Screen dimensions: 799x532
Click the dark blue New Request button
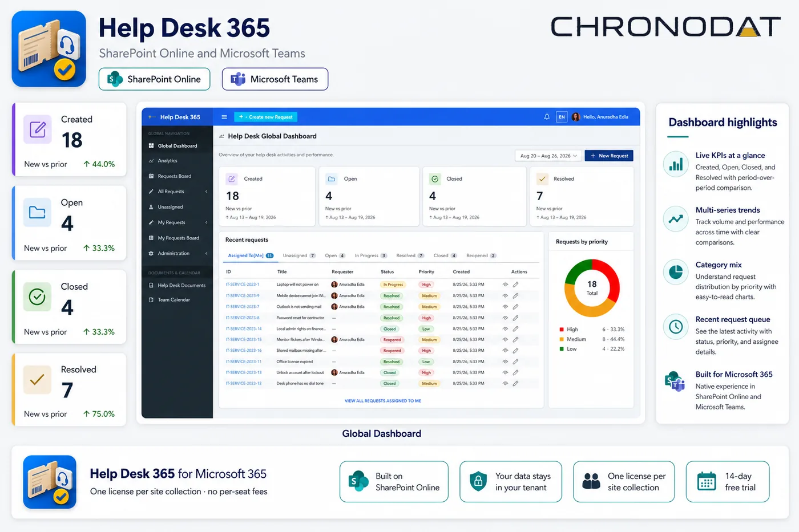tap(609, 156)
